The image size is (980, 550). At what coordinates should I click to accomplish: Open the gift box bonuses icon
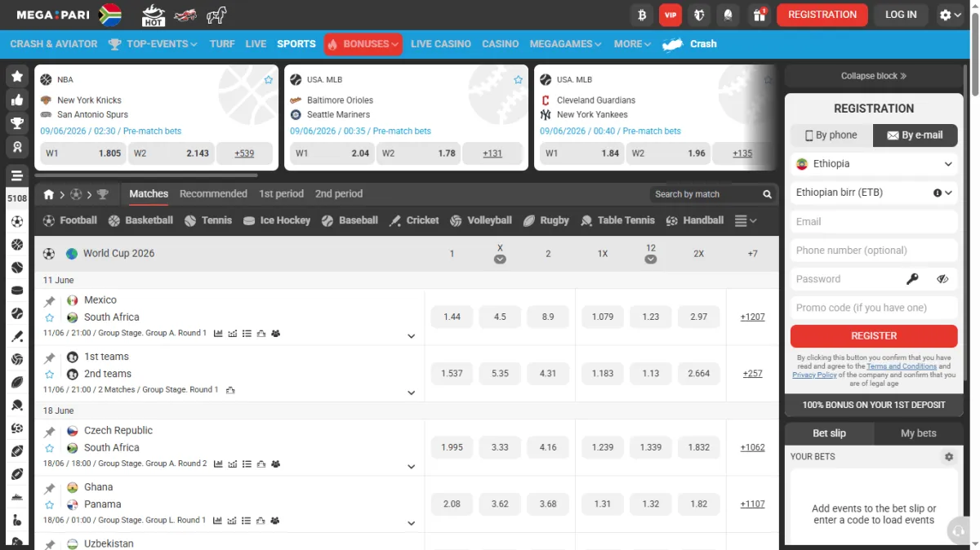pos(759,15)
